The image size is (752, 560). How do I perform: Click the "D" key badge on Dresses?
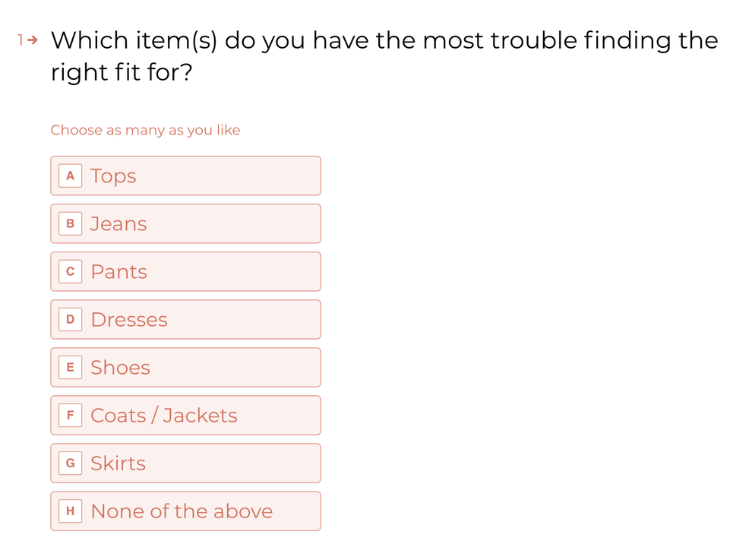coord(70,319)
